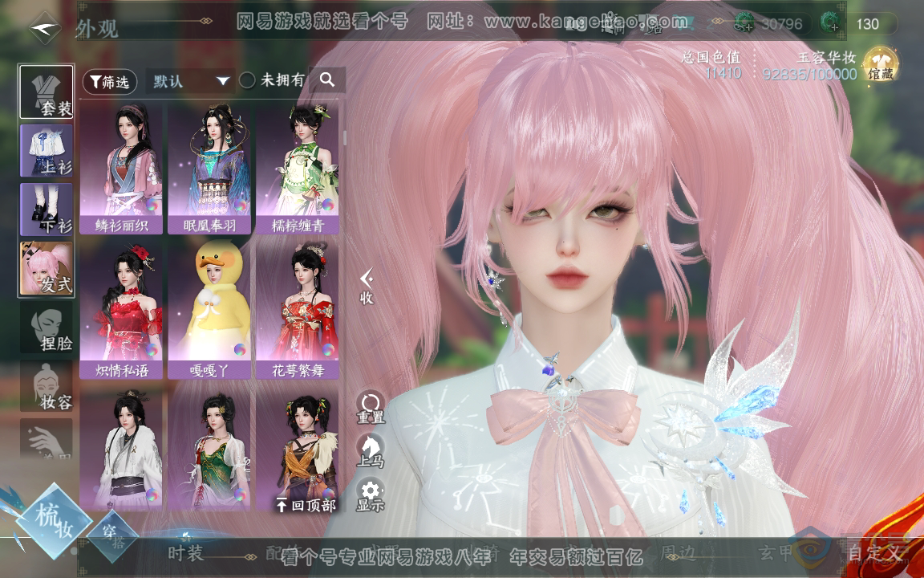Click the 自定义 customize button
The width and height of the screenshot is (924, 578).
click(876, 552)
